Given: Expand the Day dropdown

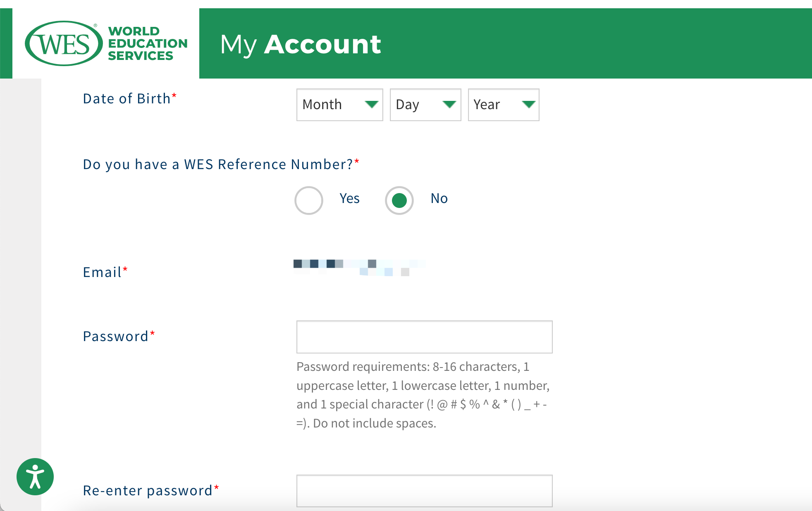Looking at the screenshot, I should 425,105.
